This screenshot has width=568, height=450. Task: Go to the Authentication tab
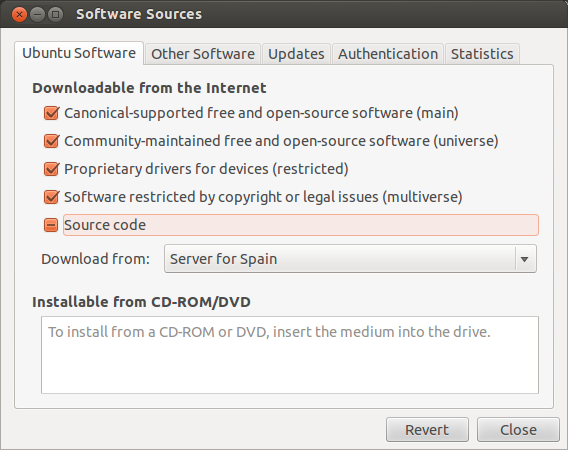pos(388,54)
